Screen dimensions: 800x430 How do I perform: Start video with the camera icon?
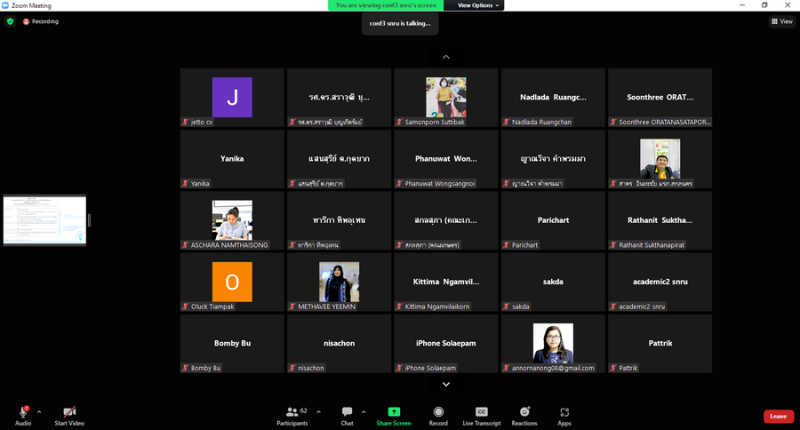(x=69, y=412)
